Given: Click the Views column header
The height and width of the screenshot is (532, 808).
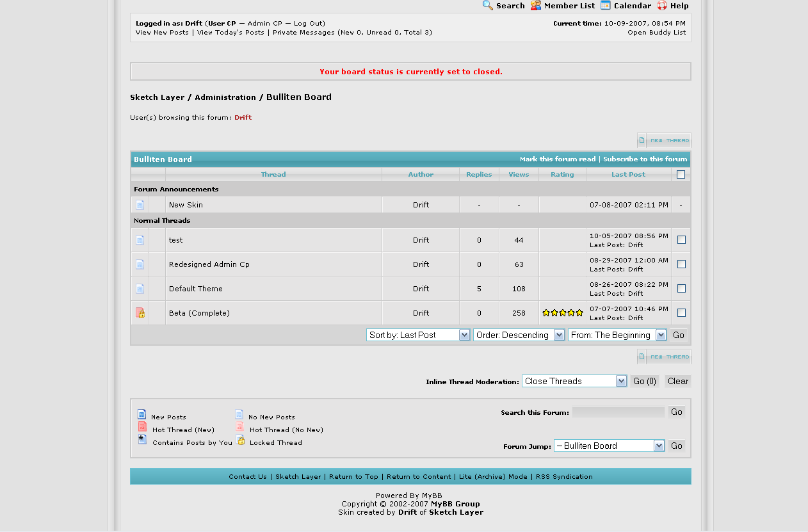Looking at the screenshot, I should pyautogui.click(x=519, y=175).
